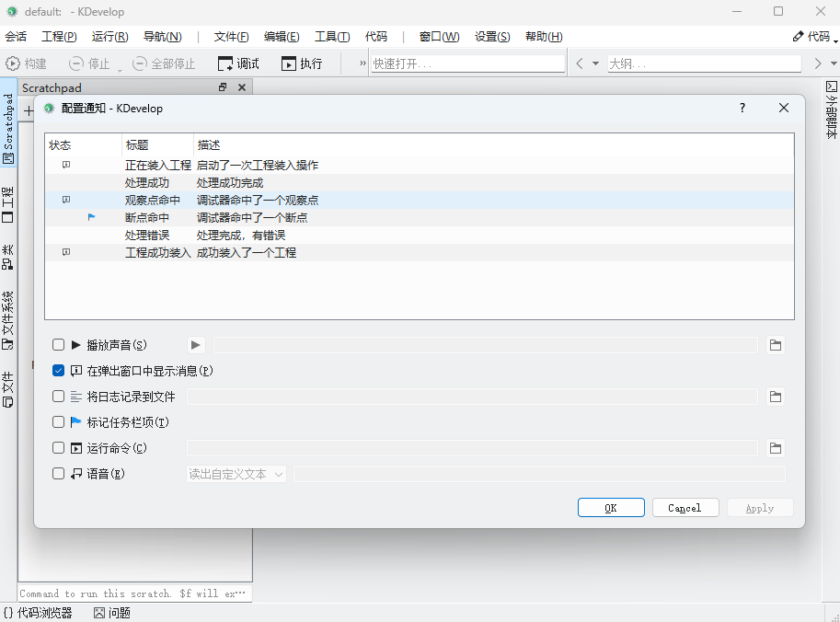Click the sound preview play button

[196, 345]
